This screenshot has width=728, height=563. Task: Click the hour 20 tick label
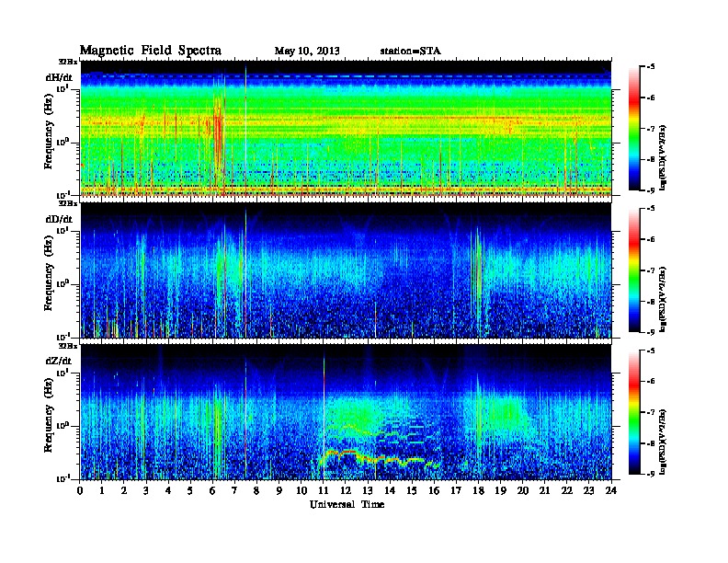pyautogui.click(x=523, y=490)
